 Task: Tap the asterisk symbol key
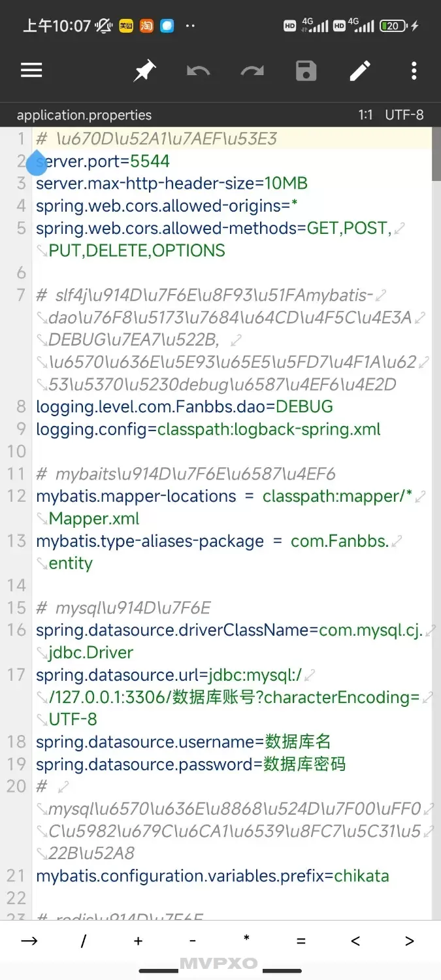[246, 939]
